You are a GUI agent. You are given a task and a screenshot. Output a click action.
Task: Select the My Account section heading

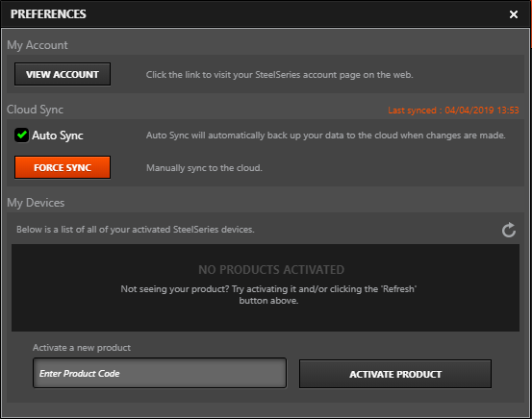coord(38,45)
